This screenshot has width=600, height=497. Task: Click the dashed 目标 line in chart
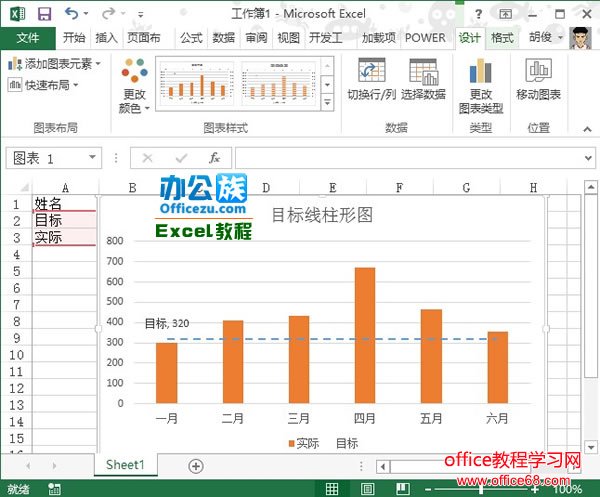tap(331, 339)
